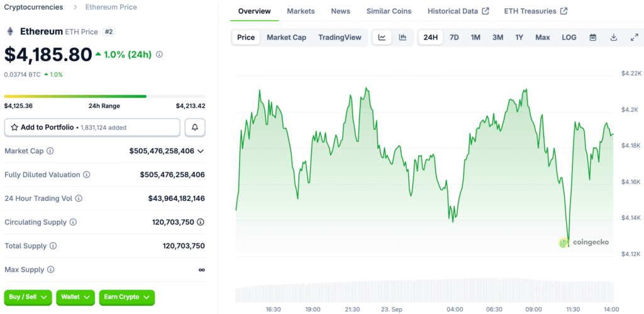The image size is (644, 314).
Task: Switch to line chart icon
Action: [x=382, y=37]
